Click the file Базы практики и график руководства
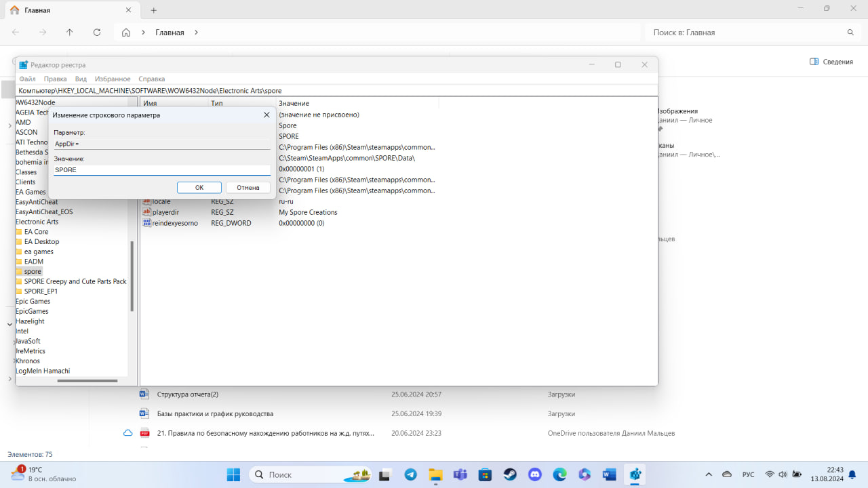Screen dimensions: 868x488 (215, 413)
